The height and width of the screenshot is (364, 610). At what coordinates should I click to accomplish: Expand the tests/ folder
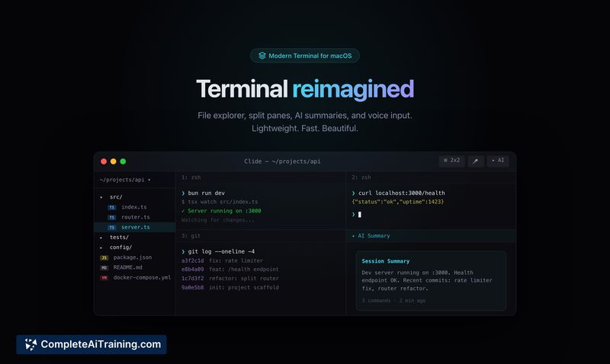point(115,237)
